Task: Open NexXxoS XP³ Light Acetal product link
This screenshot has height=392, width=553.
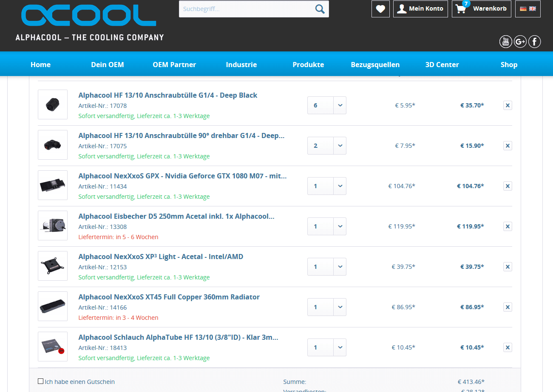Action: (161, 257)
